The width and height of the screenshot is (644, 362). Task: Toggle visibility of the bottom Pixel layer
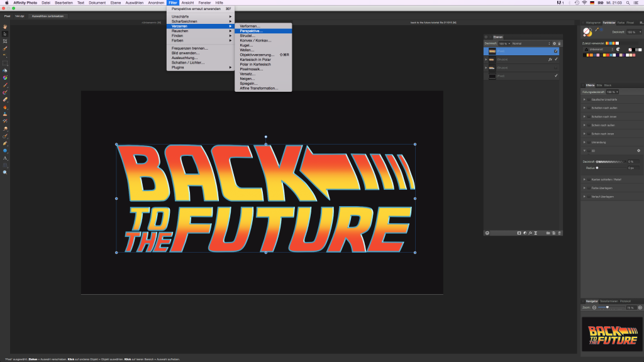[x=556, y=76]
